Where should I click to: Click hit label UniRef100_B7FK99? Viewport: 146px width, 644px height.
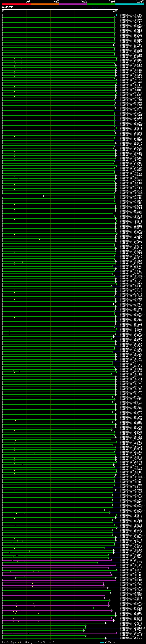click(131, 45)
